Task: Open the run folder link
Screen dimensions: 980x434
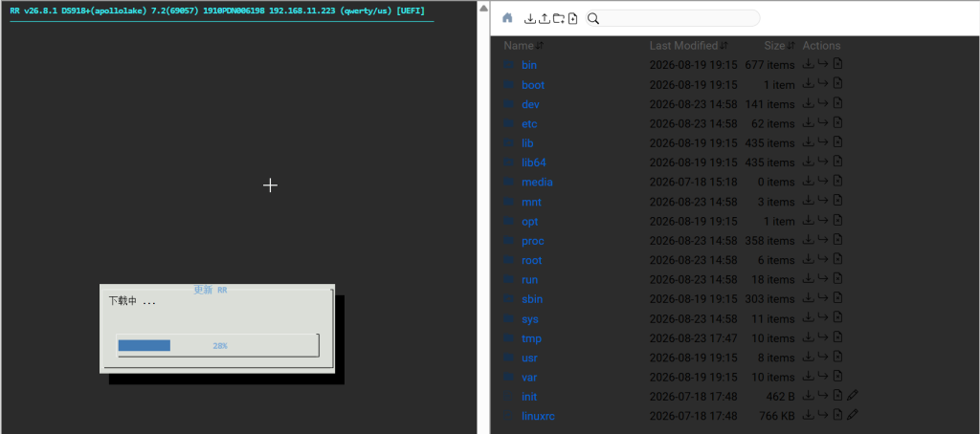Action: [529, 280]
